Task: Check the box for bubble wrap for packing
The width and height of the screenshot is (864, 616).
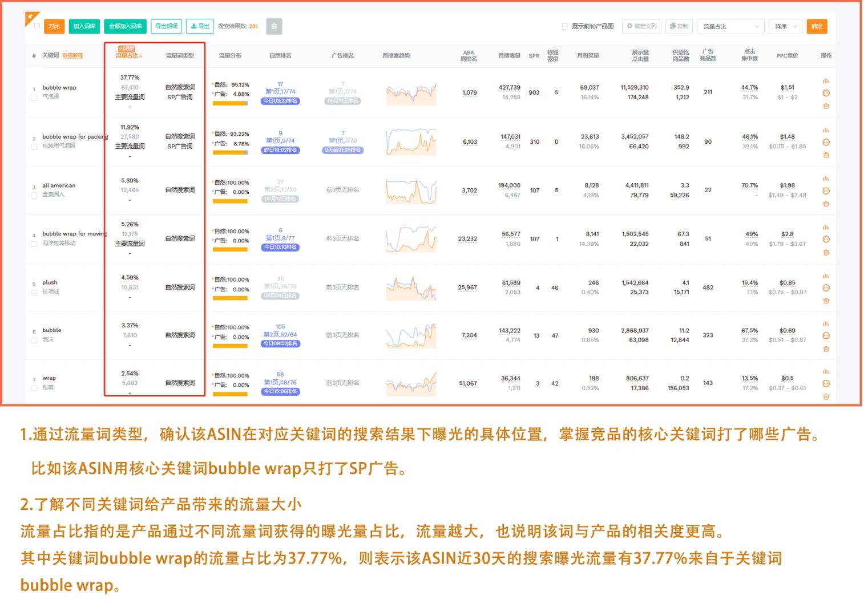Action: click(x=34, y=147)
